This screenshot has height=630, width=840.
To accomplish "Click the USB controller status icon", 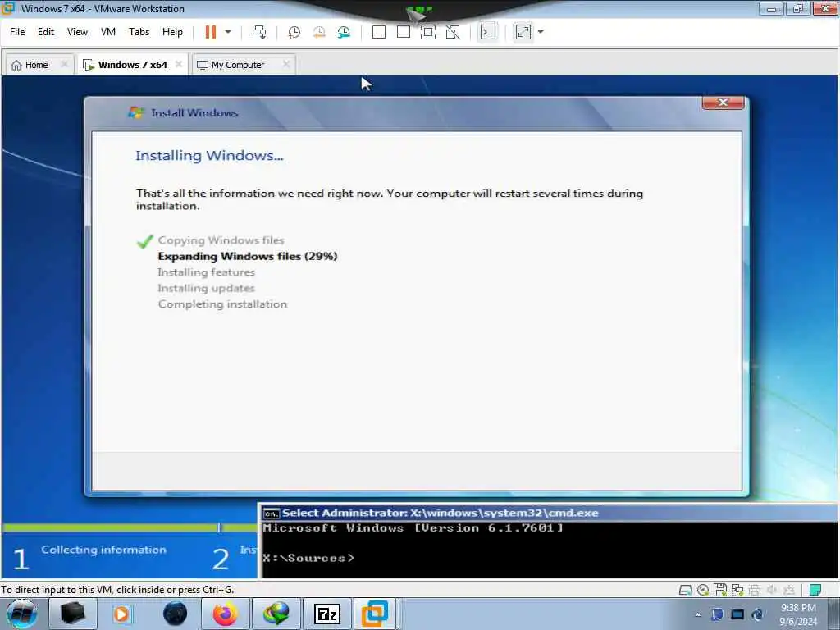I will point(789,590).
